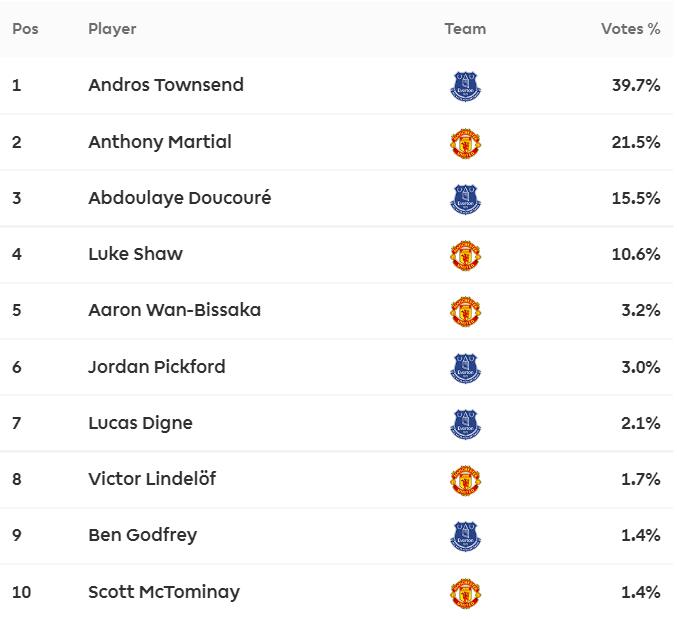The height and width of the screenshot is (619, 677).
Task: Select the Pos column header
Action: [x=25, y=29]
